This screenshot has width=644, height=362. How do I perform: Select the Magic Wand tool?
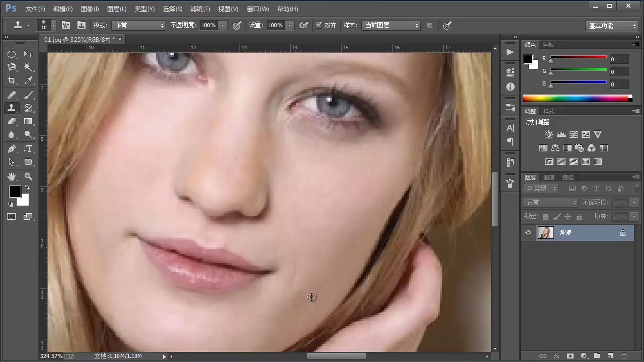[28, 67]
